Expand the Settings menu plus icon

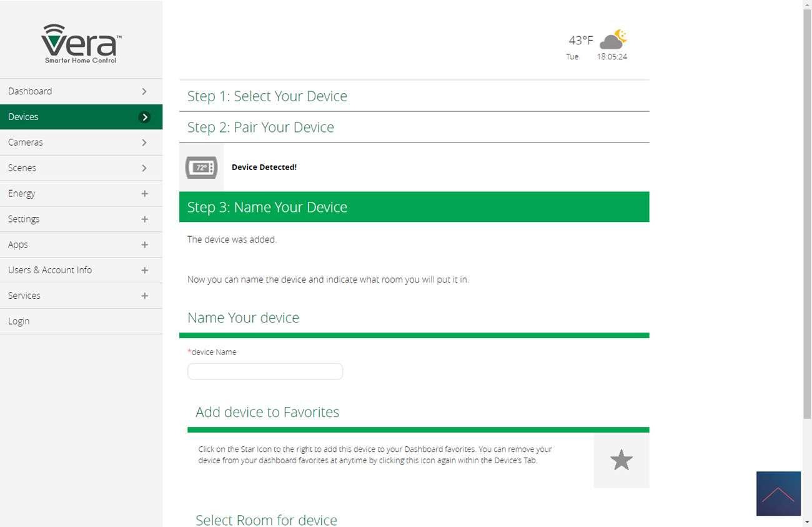coord(144,219)
